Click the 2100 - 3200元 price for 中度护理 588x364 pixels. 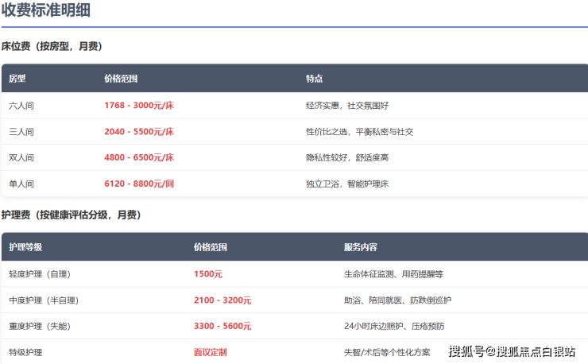pos(222,300)
